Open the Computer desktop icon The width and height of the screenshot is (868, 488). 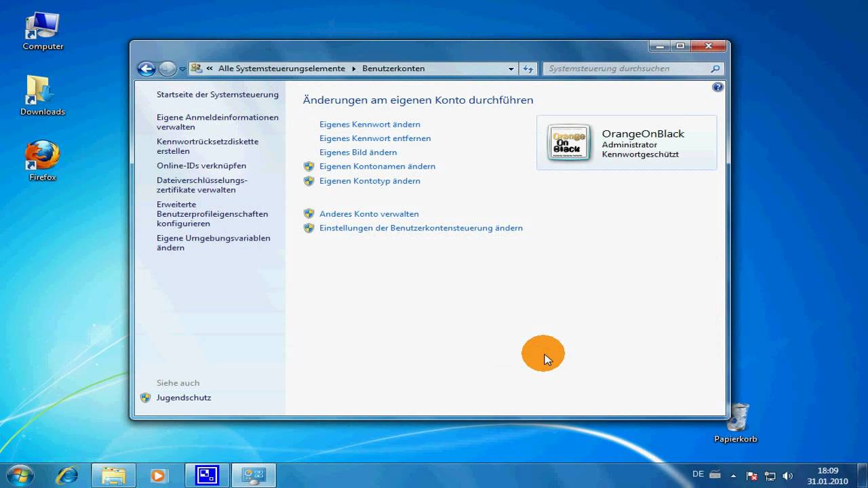[43, 31]
